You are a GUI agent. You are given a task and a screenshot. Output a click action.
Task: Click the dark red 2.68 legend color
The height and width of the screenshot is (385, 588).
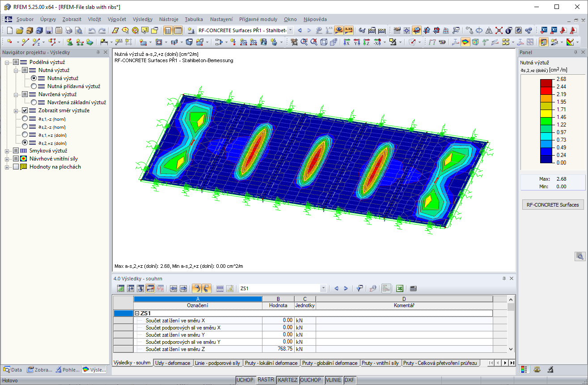coord(546,83)
